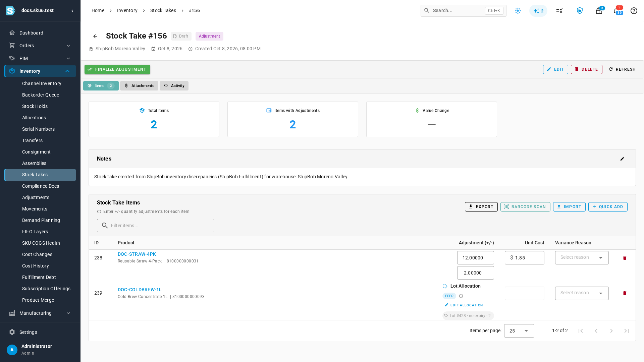Open the AI sparkle button showing 2
Screen dimensions: 644x362
click(x=538, y=11)
